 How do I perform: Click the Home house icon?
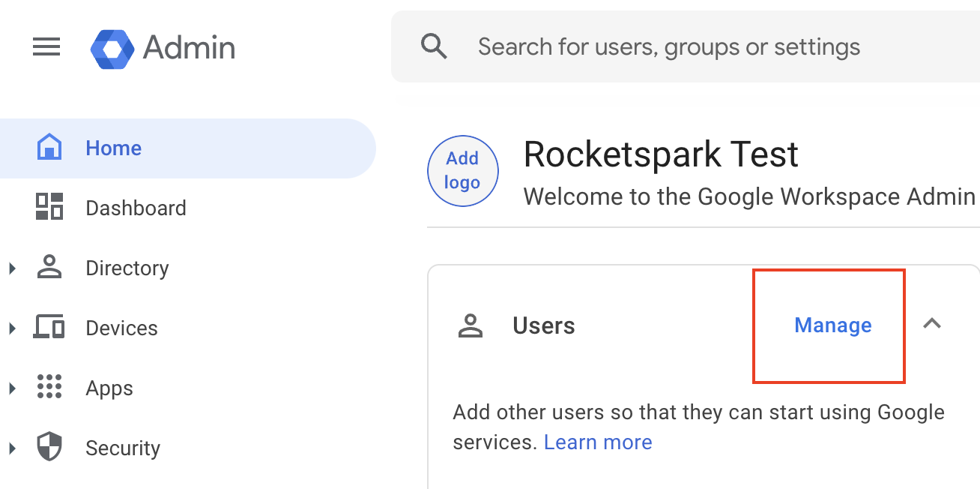click(x=49, y=148)
